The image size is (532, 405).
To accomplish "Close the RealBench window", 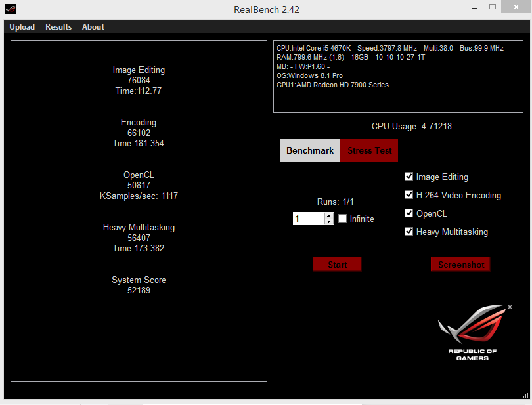I will 516,7.
